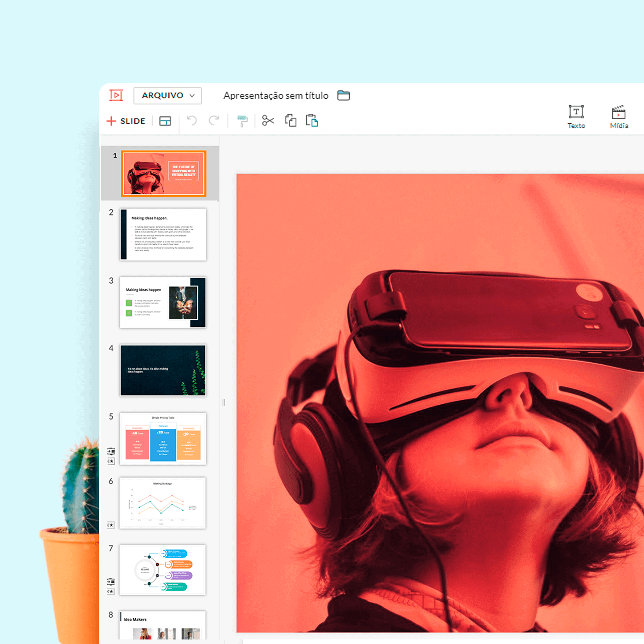Click transition icon beside slide 7
This screenshot has width=644, height=644.
111,581
